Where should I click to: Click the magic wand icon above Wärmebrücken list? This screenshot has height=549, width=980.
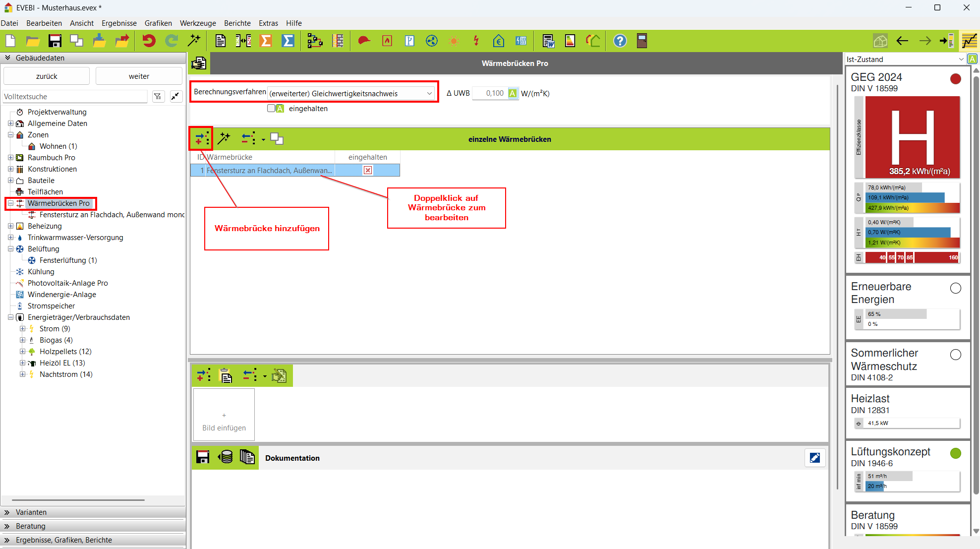point(224,139)
